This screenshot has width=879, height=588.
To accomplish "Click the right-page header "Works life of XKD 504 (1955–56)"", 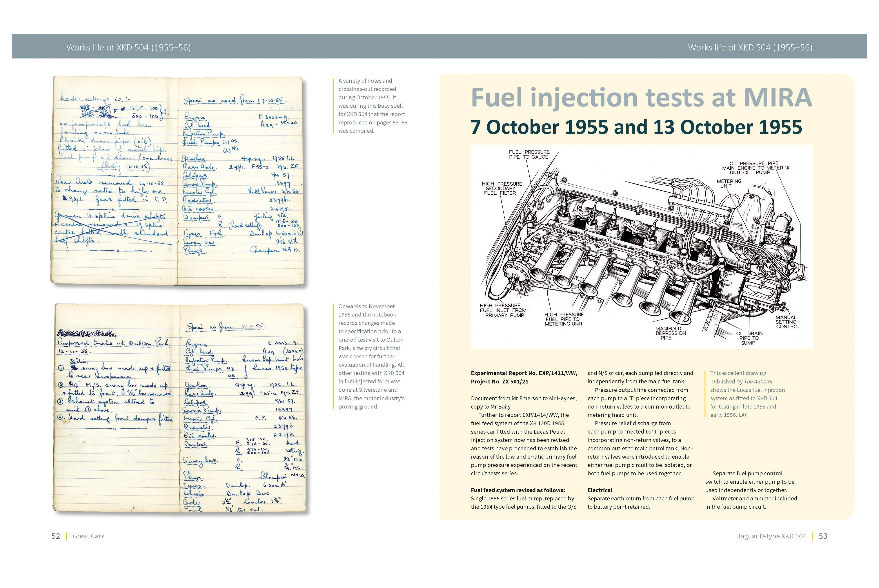I will click(x=750, y=47).
